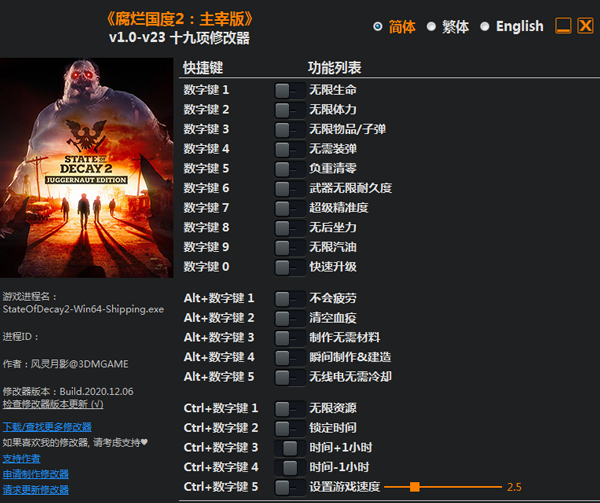Enable 快速升级 toggle

click(290, 267)
